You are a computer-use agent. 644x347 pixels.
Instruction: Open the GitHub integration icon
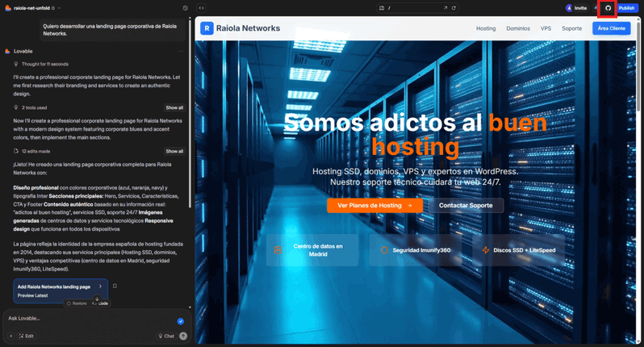608,8
